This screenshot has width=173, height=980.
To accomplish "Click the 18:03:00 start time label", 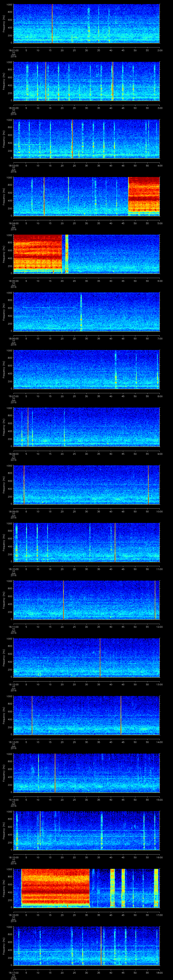I will 13,166.
